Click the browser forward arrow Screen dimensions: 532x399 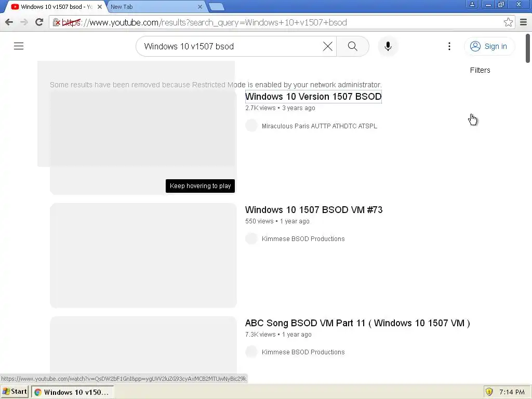(x=24, y=22)
